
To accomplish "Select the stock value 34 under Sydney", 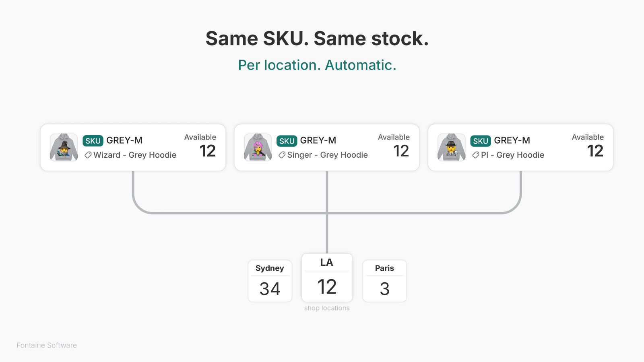I will coord(270,288).
